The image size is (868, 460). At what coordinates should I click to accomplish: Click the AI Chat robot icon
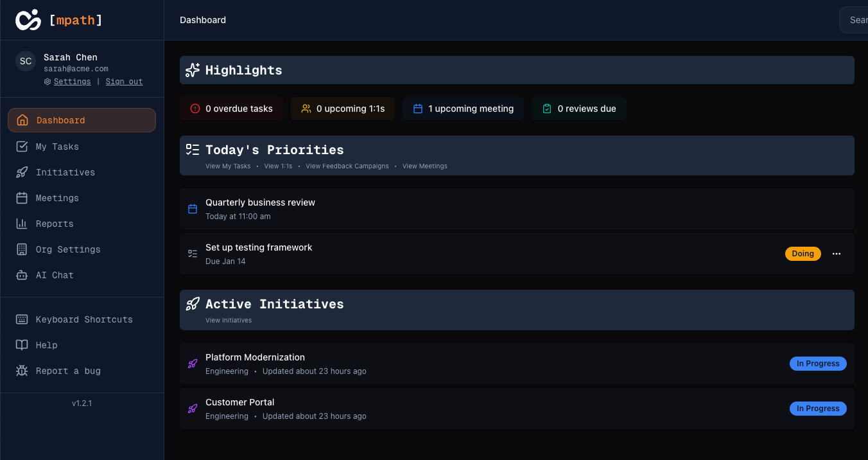[x=22, y=275]
